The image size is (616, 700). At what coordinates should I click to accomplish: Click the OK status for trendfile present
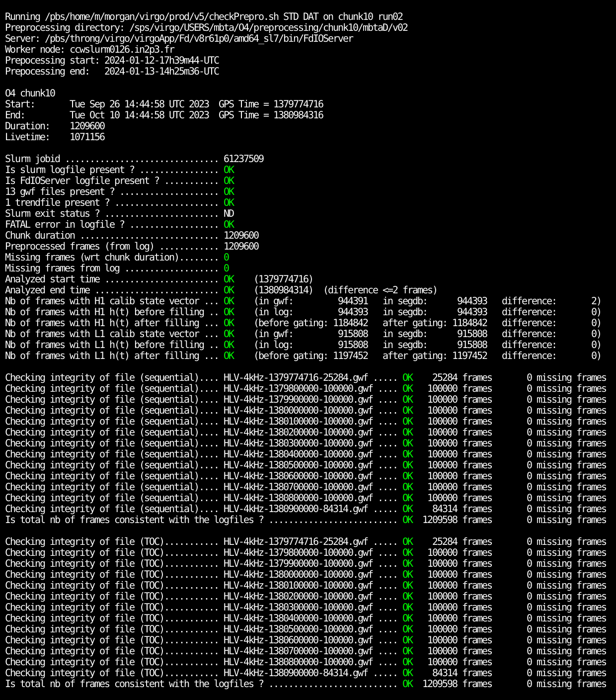[x=229, y=203]
